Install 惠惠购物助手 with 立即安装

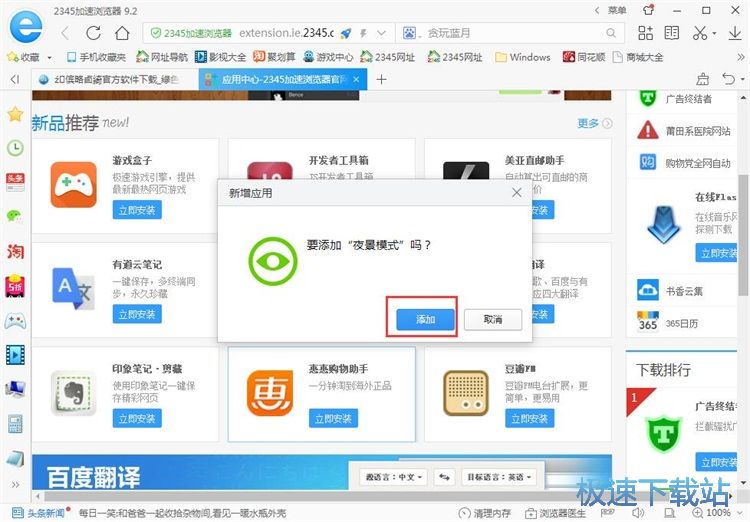coord(333,419)
